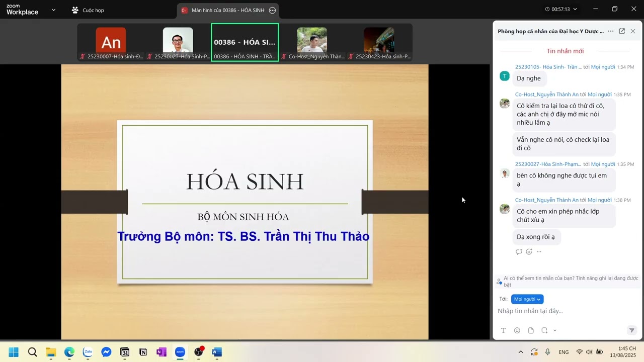
Task: Select participant thumbnail 25230007-Hóa sinh
Action: (111, 43)
